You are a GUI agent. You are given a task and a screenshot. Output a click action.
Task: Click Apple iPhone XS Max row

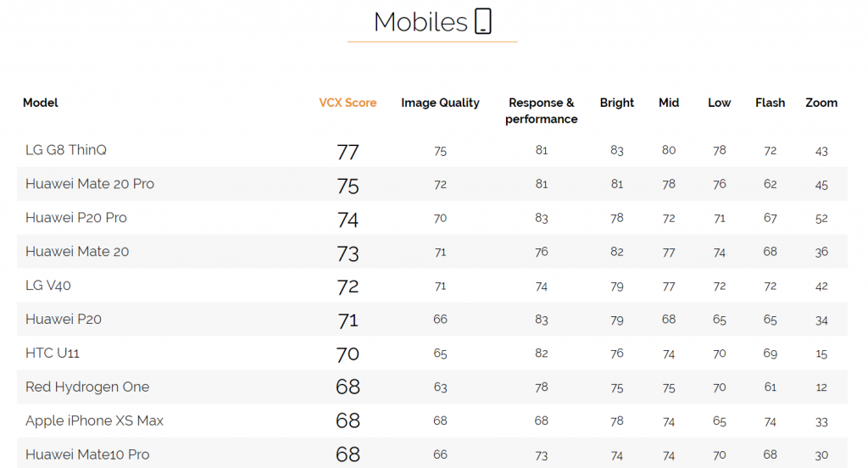[x=94, y=421]
